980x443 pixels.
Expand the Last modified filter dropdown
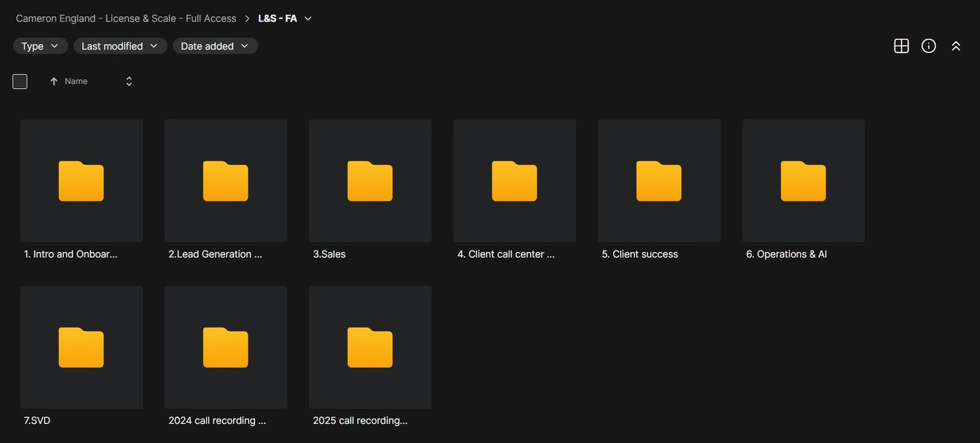(121, 46)
